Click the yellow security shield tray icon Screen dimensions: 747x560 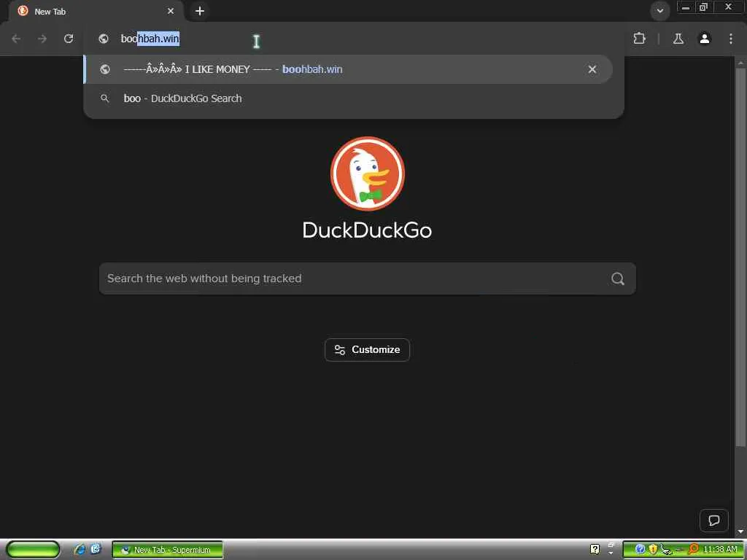pos(653,550)
